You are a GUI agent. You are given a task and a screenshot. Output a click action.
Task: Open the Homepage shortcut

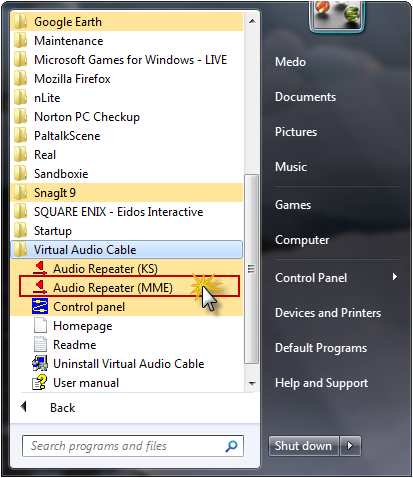click(127, 326)
